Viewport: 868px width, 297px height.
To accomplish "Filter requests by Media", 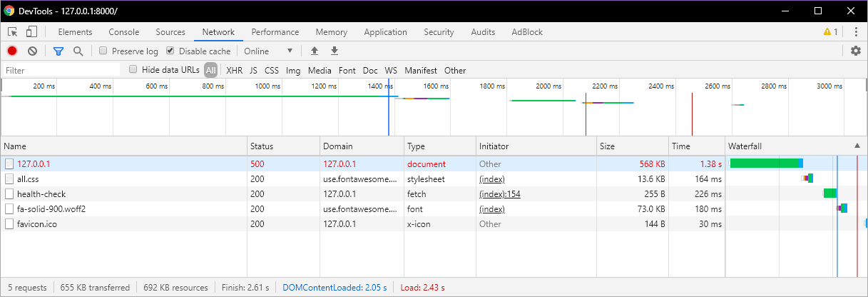I will pos(320,71).
